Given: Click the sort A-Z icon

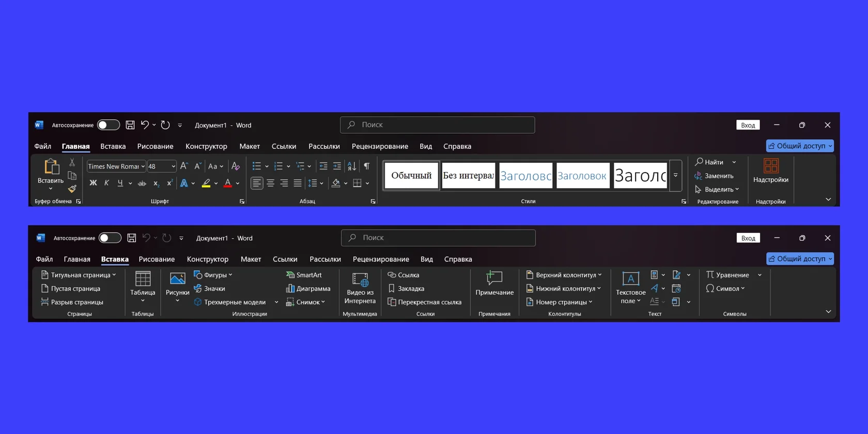Looking at the screenshot, I should [352, 166].
